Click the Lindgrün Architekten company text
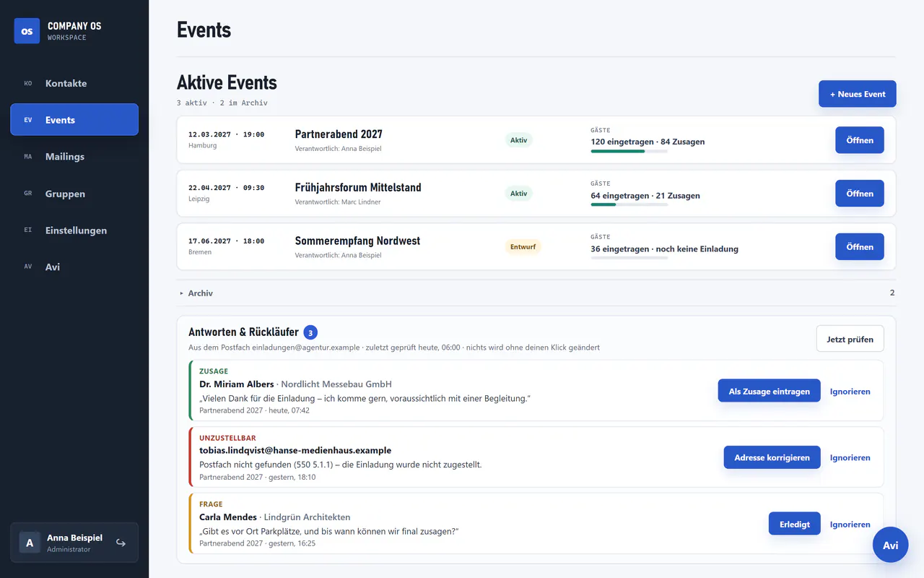Viewport: 924px width, 578px height. click(308, 517)
